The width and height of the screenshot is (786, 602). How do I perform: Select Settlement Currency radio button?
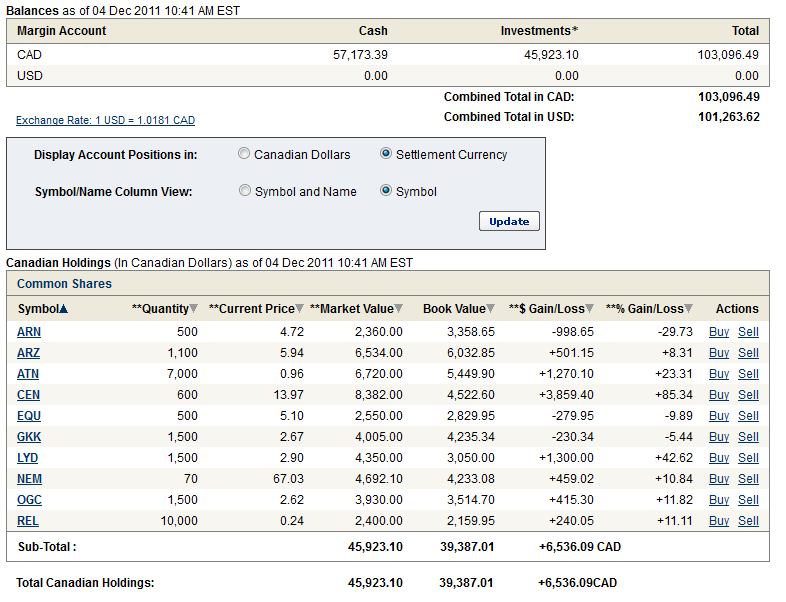386,154
